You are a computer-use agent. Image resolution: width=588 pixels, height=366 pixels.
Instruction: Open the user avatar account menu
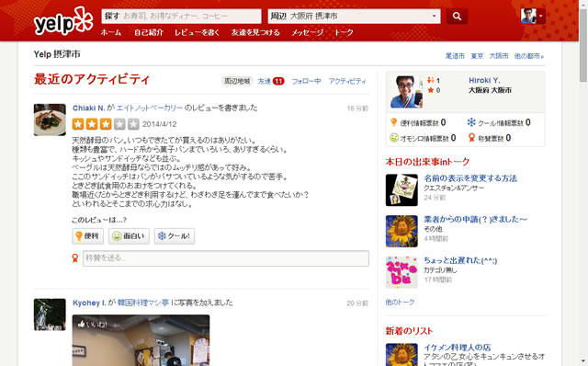[533, 17]
